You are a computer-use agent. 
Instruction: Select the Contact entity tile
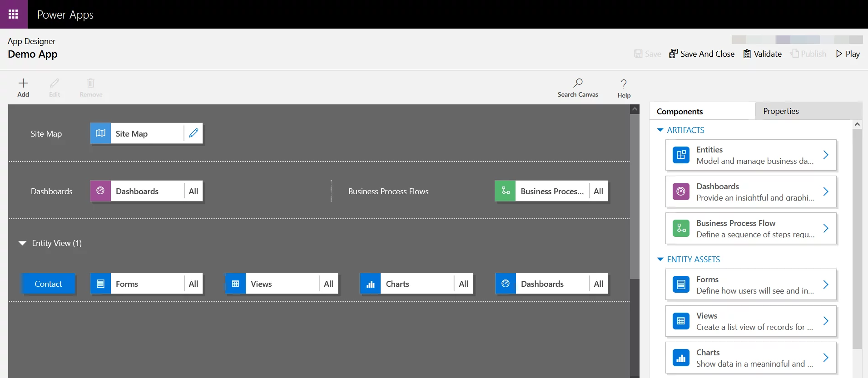[x=48, y=284]
